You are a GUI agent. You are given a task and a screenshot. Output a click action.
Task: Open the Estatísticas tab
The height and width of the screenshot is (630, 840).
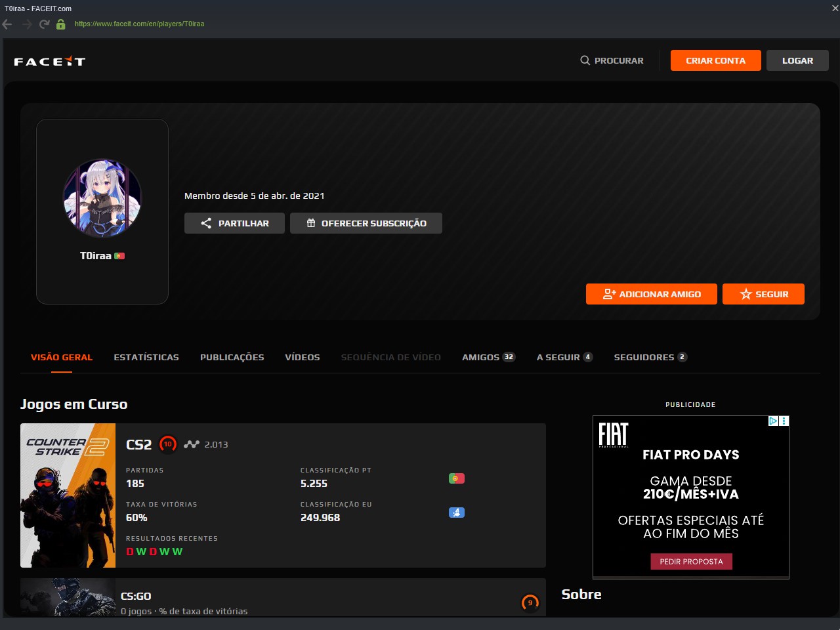146,357
